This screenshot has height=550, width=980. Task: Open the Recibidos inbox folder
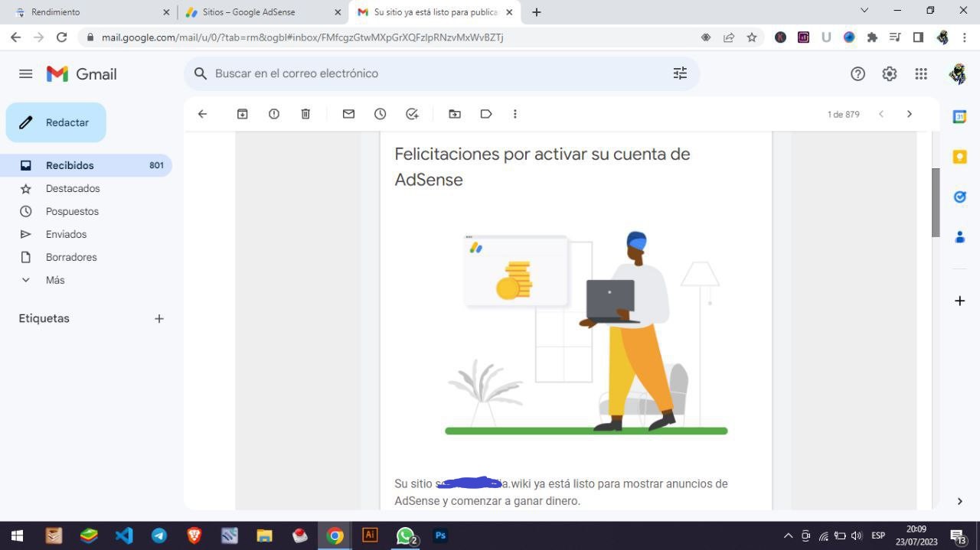click(x=86, y=165)
